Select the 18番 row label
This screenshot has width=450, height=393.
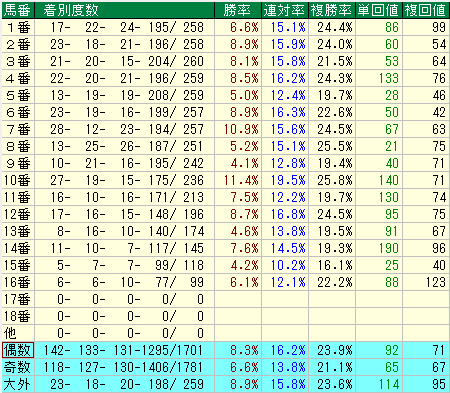18,316
